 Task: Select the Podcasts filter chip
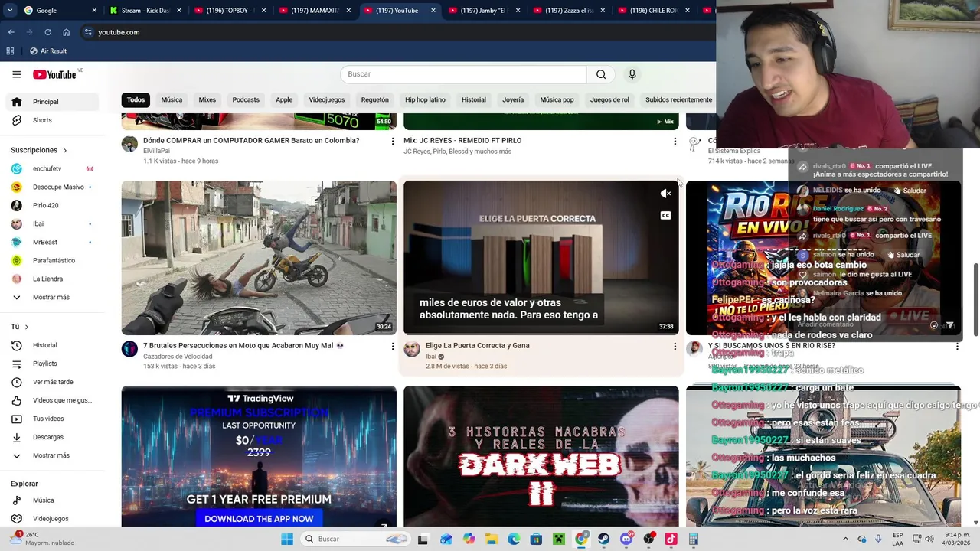(x=246, y=99)
